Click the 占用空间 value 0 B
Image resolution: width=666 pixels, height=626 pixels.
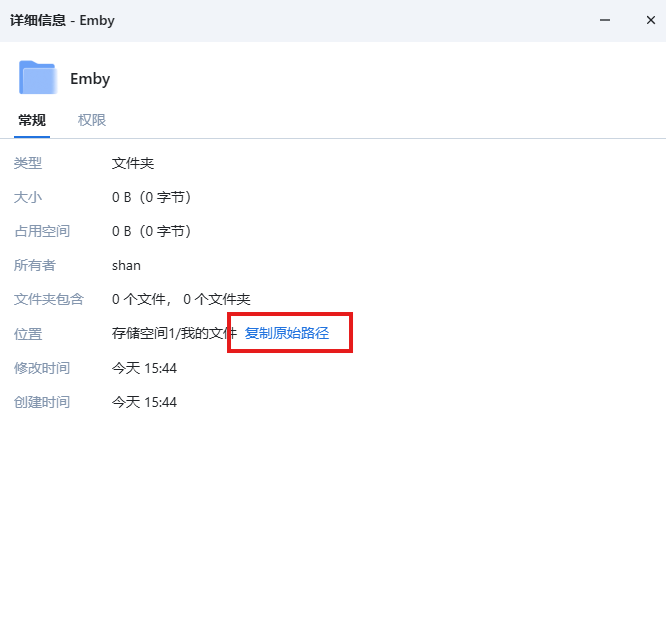[x=151, y=231]
